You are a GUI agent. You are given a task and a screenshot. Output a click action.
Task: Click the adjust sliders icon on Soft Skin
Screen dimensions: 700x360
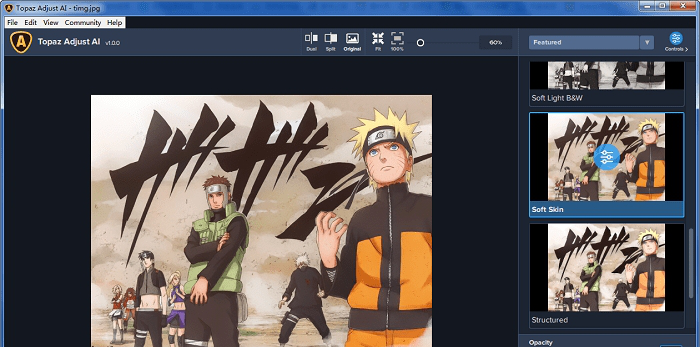click(x=607, y=157)
